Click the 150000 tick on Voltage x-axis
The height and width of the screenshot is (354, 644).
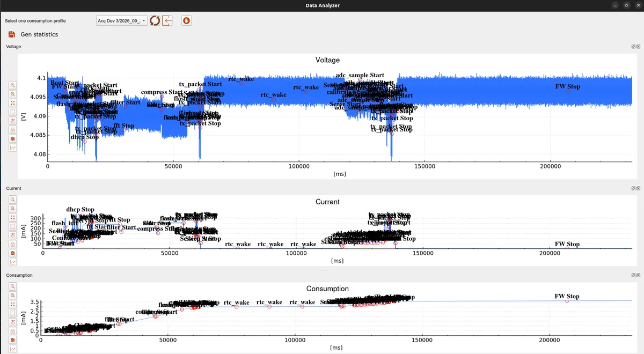425,166
